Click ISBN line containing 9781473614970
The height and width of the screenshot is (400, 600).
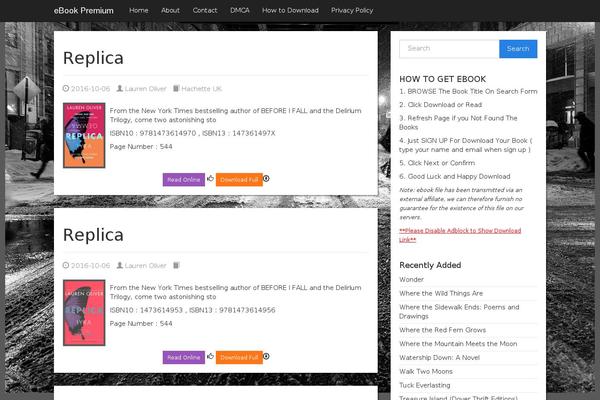coord(192,133)
